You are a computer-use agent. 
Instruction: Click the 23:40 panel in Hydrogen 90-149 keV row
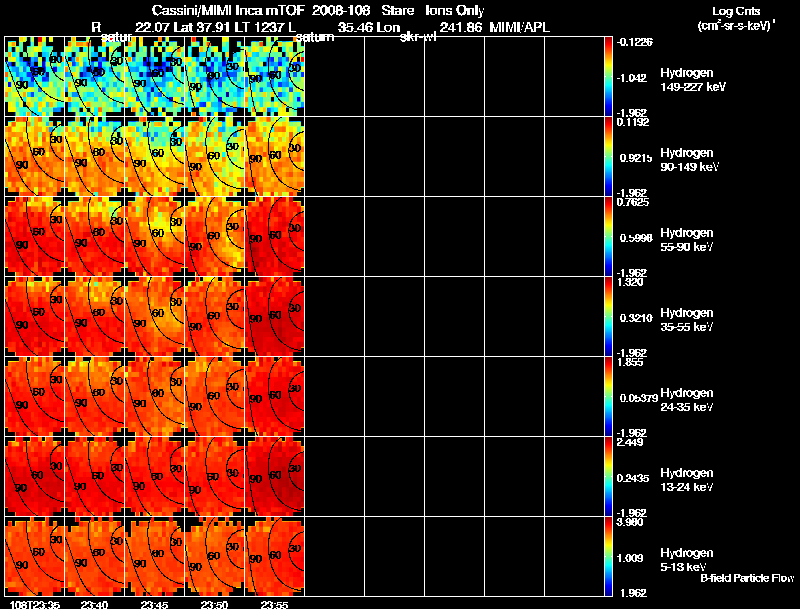click(94, 156)
